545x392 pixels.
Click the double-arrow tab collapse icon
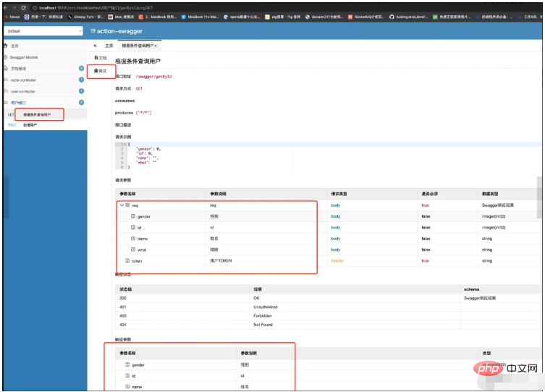(x=95, y=46)
